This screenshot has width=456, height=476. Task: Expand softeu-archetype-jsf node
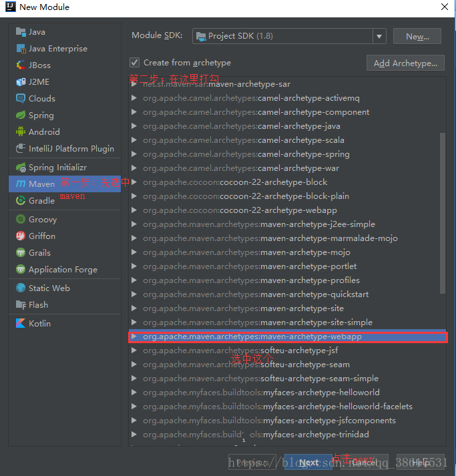tap(134, 350)
